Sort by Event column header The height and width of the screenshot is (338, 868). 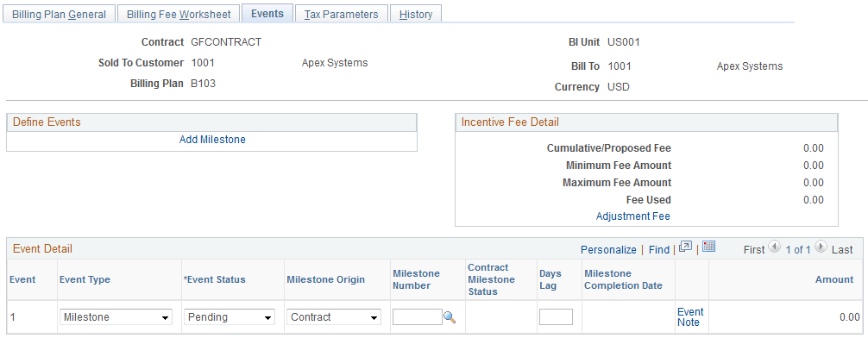22,279
